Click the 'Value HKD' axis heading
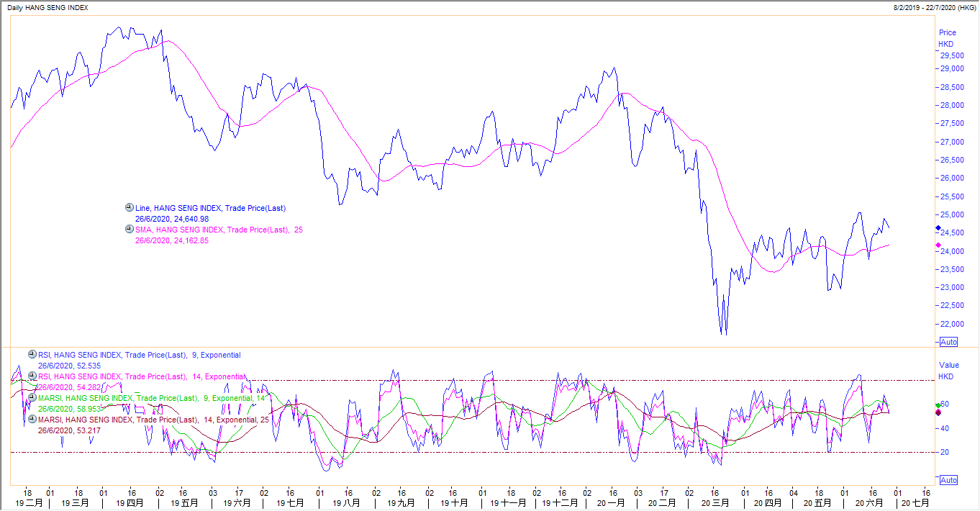 948,371
